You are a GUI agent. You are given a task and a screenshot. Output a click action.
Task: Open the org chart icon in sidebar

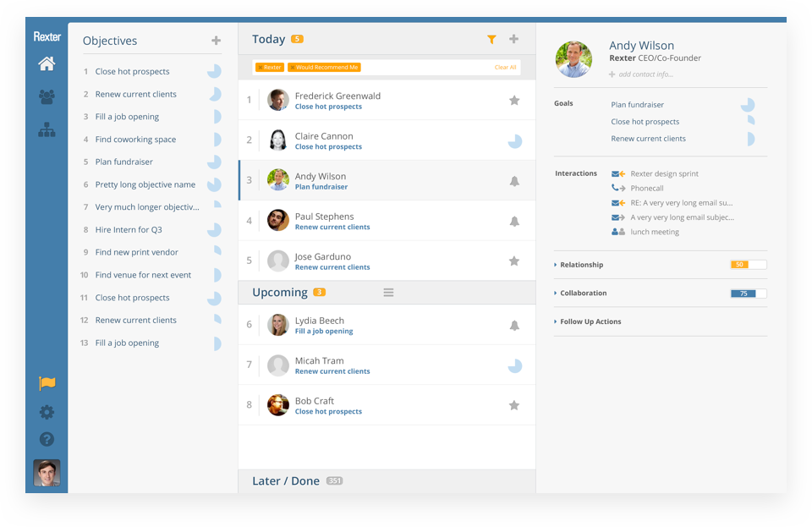pos(47,129)
